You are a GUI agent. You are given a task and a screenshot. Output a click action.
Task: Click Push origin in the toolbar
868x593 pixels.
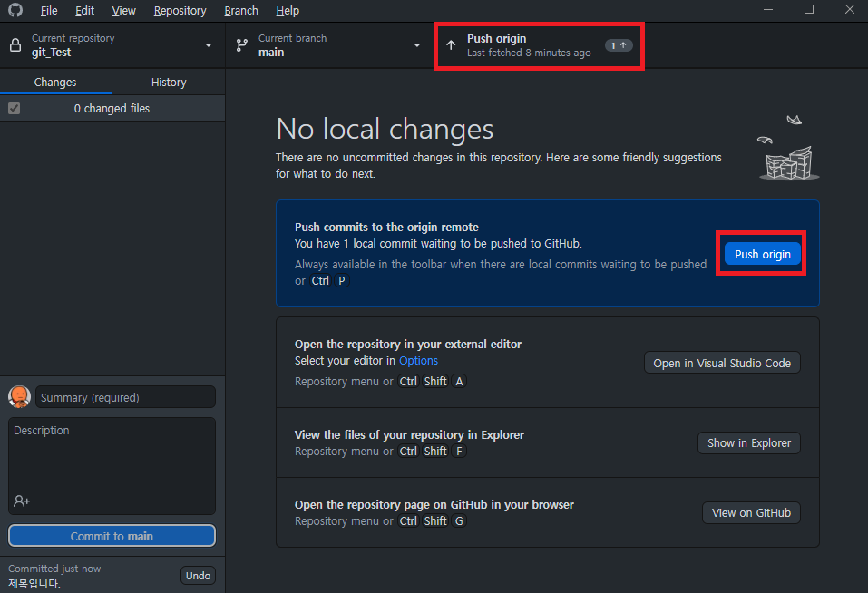point(539,45)
